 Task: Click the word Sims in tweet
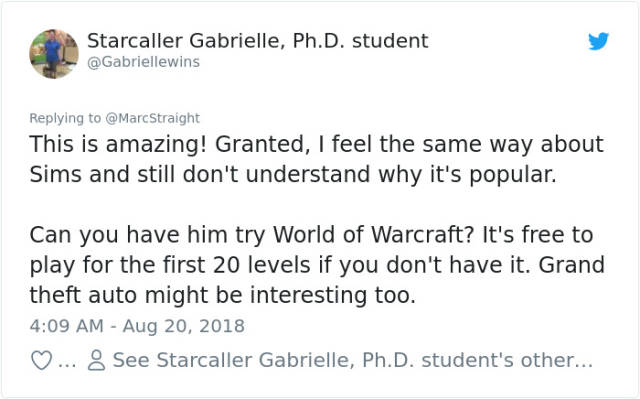point(55,175)
